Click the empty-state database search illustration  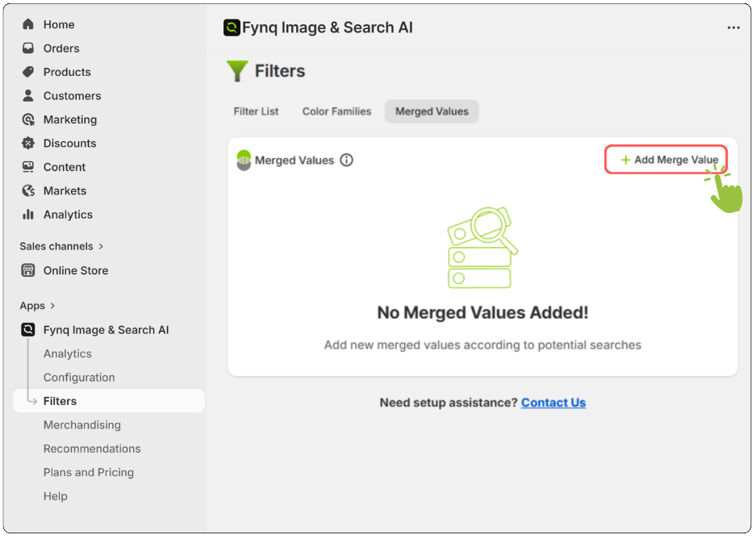point(482,248)
